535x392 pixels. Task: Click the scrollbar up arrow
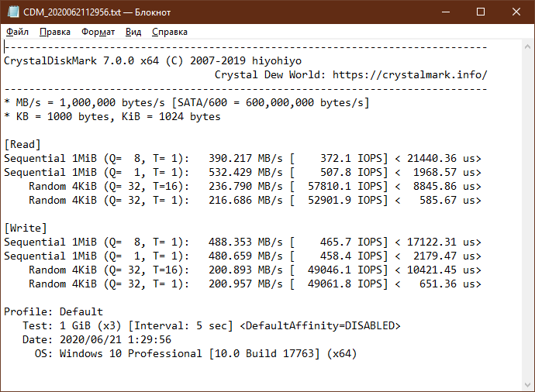[x=528, y=47]
